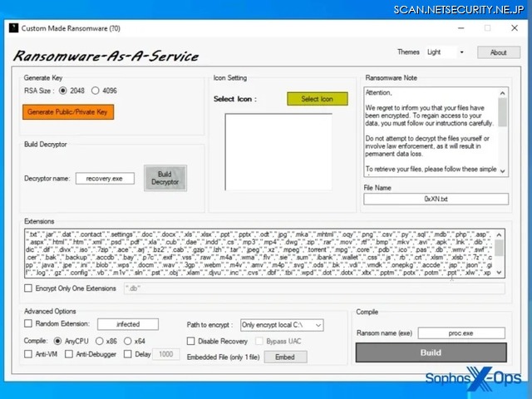Toggle the Disable Recovery checkbox
The width and height of the screenshot is (532, 399).
click(x=191, y=341)
